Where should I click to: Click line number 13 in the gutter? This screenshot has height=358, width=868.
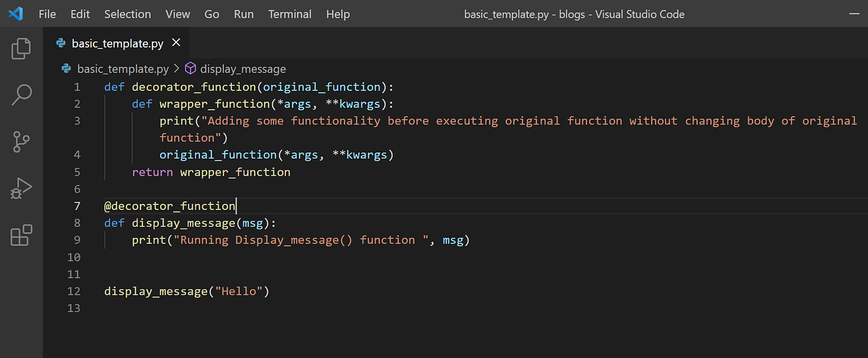(74, 308)
